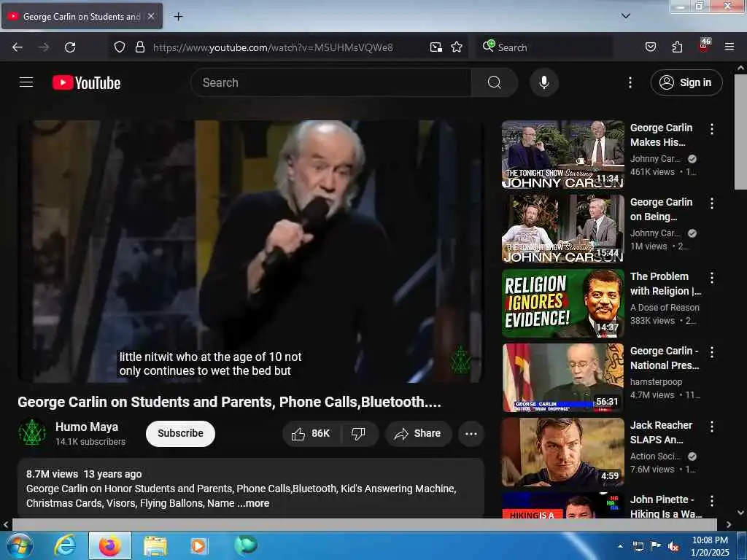The width and height of the screenshot is (747, 560).
Task: Click the Sign in button
Action: 686,83
